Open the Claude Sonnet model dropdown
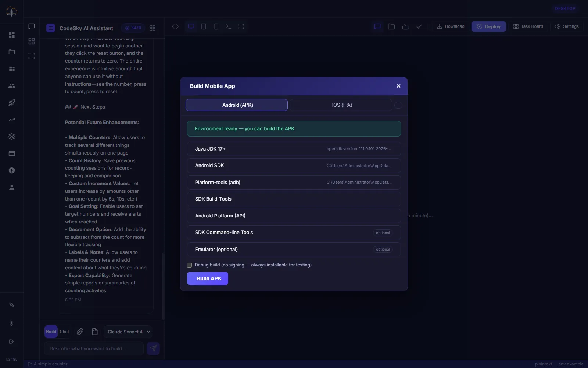The image size is (588, 368). (128, 332)
